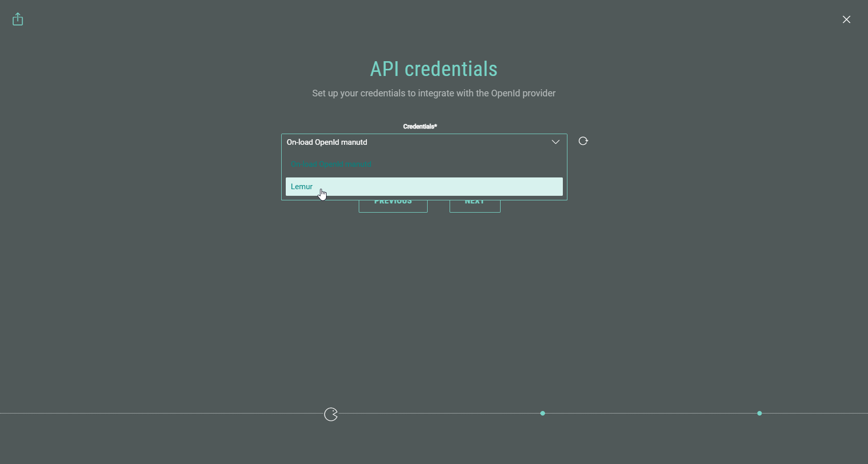Click the progress line left of Pac-Man

(x=153, y=414)
